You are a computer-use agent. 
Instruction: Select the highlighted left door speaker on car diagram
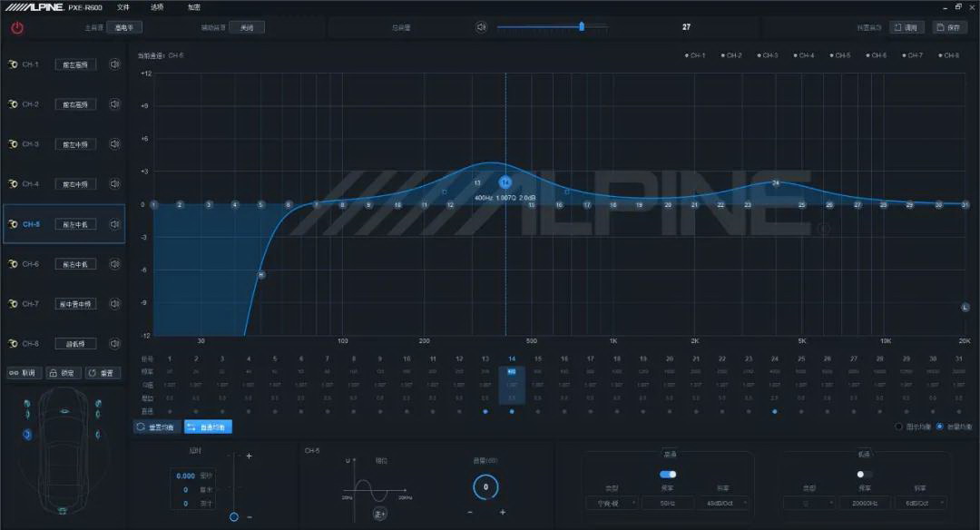click(27, 434)
